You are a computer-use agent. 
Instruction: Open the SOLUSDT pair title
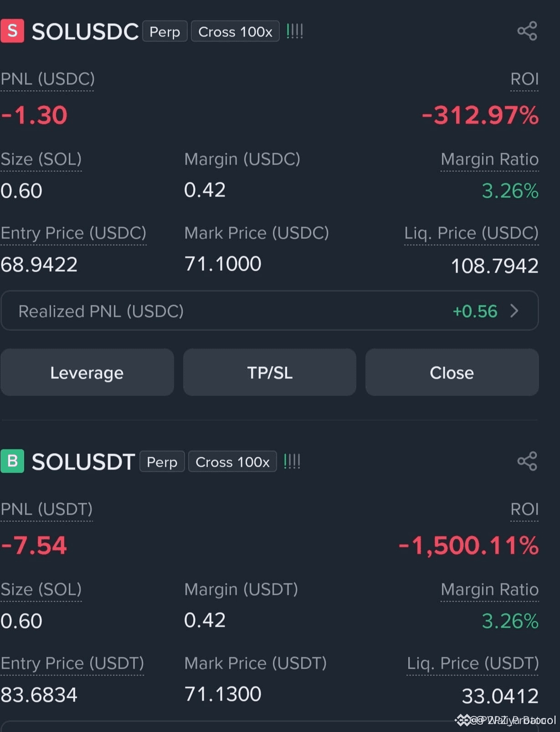[x=83, y=462]
